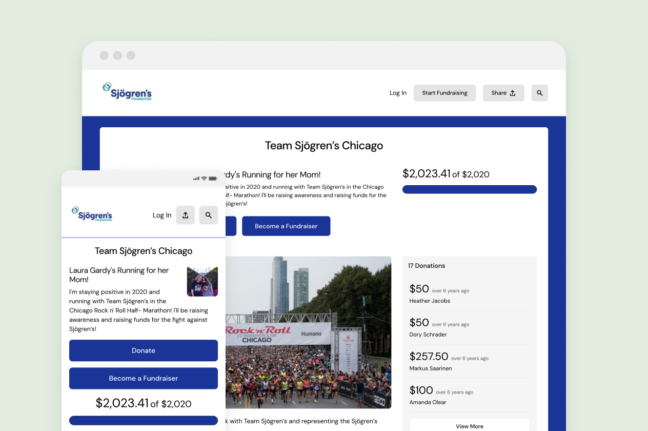Tap the mobile search magnifier icon
Viewport: 648px width, 431px height.
tap(208, 215)
